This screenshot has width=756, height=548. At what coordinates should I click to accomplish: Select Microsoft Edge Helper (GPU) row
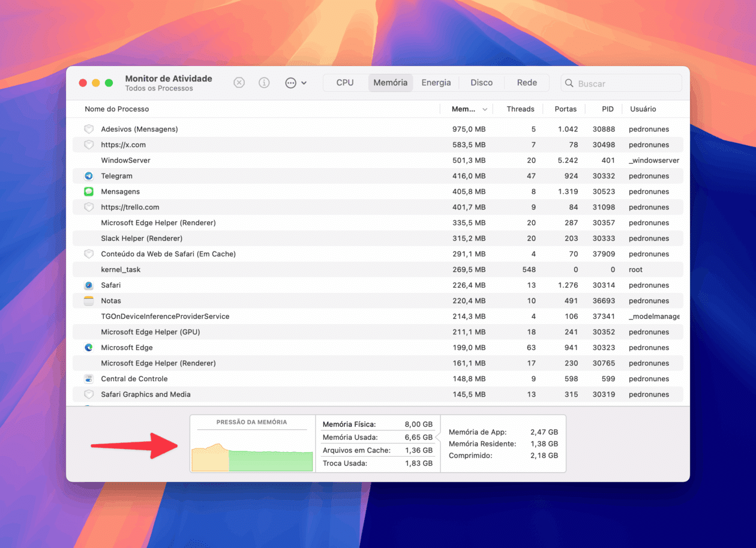[378, 332]
